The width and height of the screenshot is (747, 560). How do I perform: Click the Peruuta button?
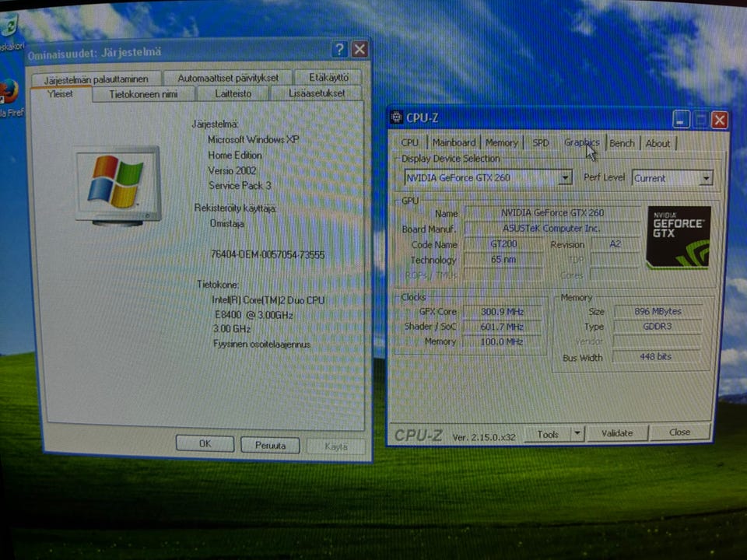270,445
